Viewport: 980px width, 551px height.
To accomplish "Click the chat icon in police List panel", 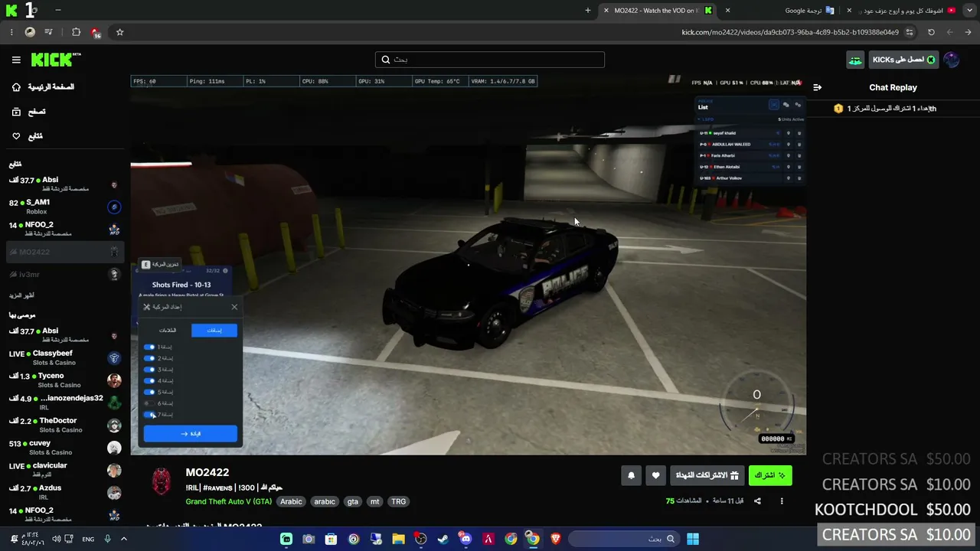I will pyautogui.click(x=786, y=105).
